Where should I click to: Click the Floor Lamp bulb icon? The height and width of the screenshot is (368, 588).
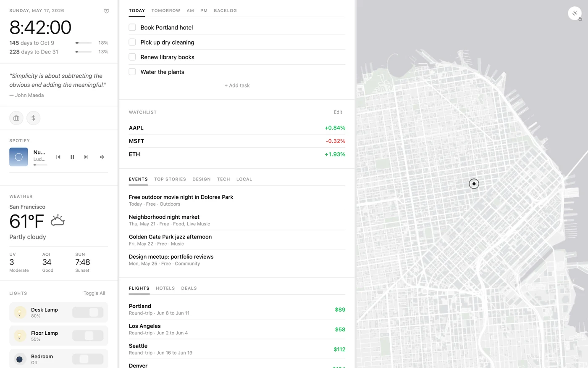click(19, 336)
